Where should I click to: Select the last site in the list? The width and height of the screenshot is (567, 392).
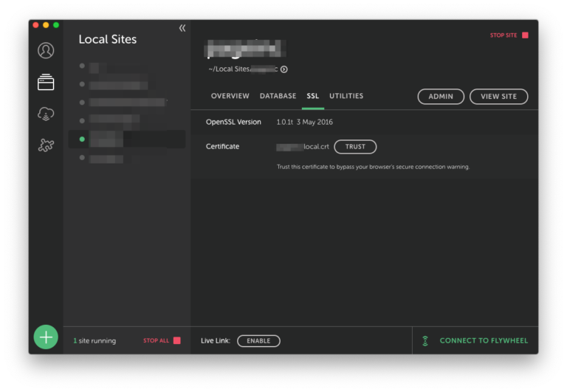(105, 158)
